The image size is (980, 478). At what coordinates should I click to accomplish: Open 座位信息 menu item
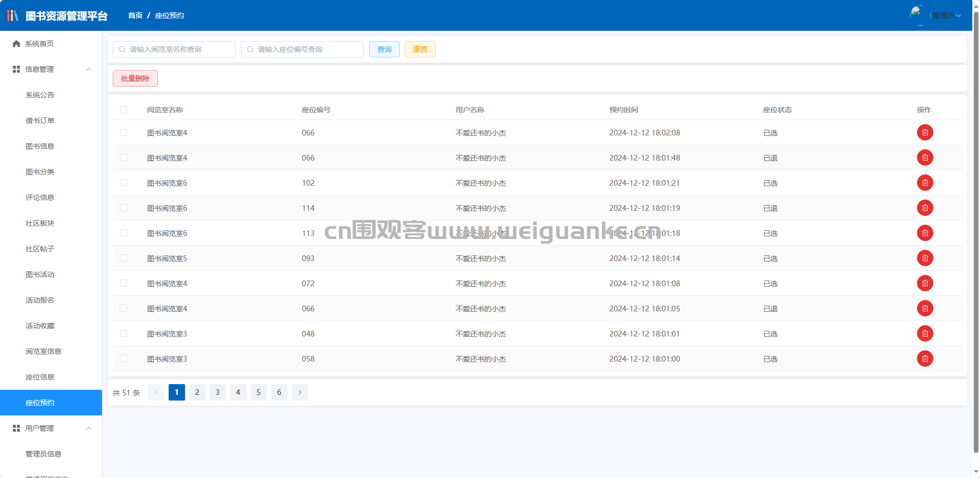(x=51, y=377)
